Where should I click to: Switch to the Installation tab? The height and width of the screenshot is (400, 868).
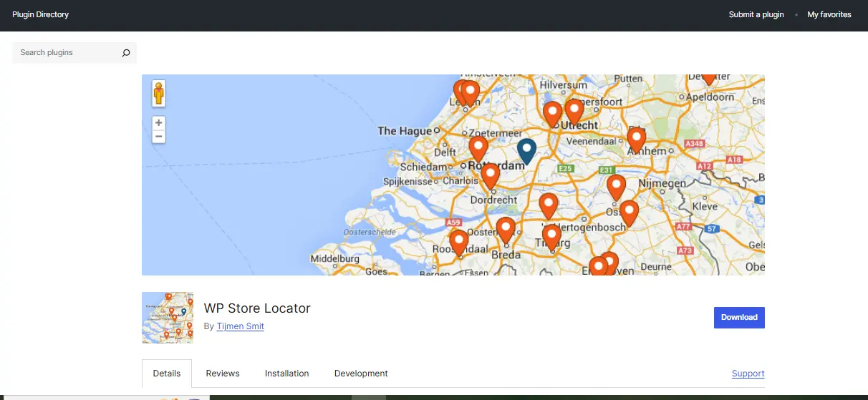pyautogui.click(x=287, y=374)
